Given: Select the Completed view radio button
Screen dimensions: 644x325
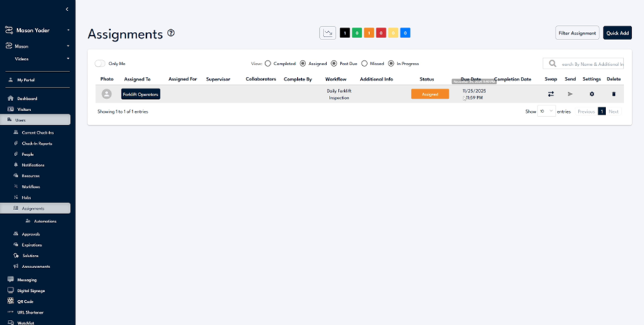Looking at the screenshot, I should pos(268,64).
